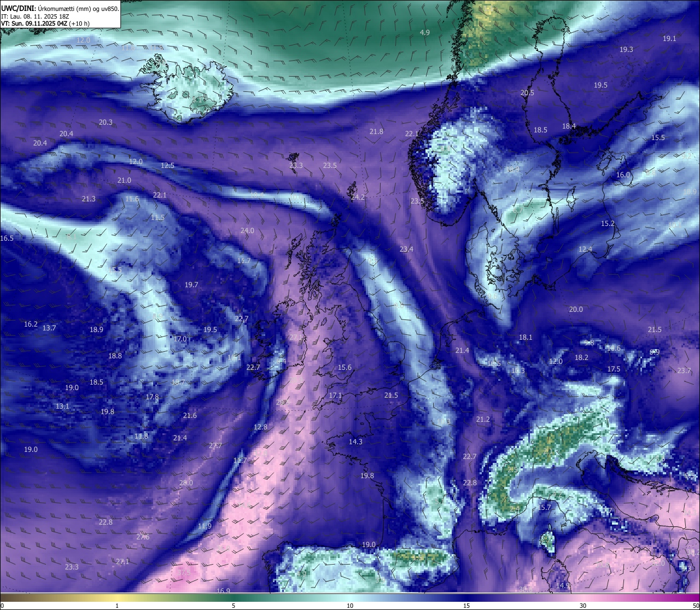The height and width of the screenshot is (610, 700).
Task: Click the 18.1 map value
Action: [526, 338]
